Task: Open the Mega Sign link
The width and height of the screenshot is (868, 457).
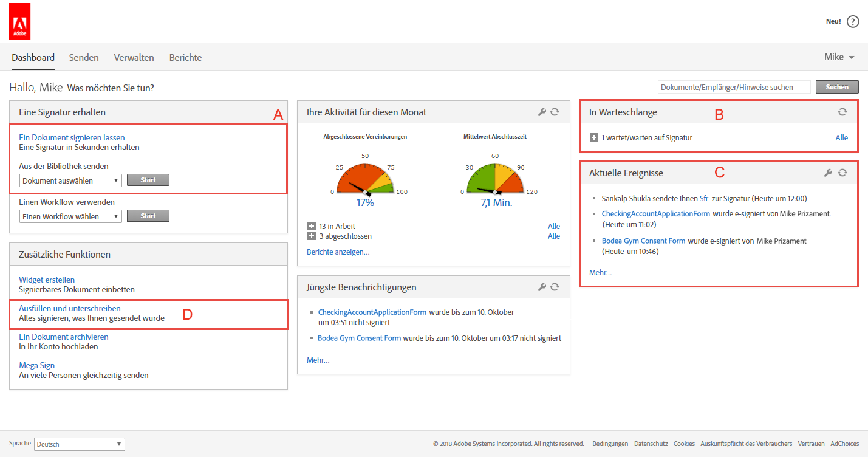Action: pos(37,365)
